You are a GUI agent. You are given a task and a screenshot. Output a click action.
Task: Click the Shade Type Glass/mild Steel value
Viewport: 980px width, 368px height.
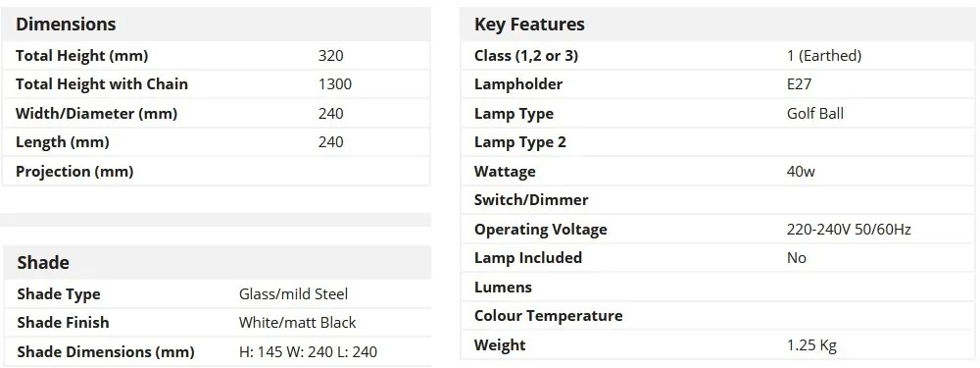293,293
